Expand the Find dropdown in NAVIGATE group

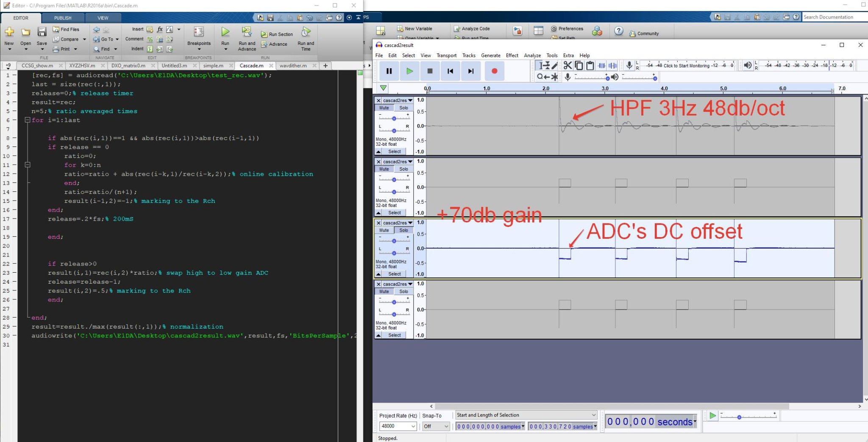click(115, 49)
